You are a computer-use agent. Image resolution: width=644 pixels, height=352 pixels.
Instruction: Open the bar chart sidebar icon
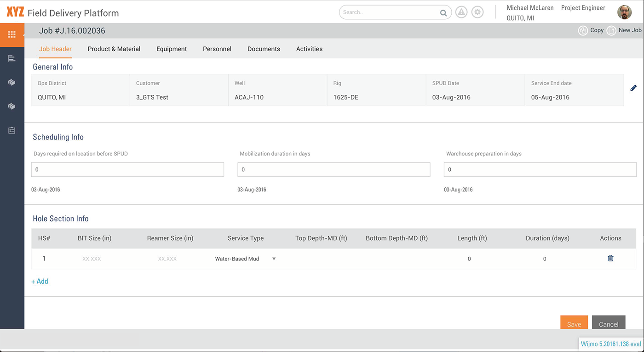[12, 58]
